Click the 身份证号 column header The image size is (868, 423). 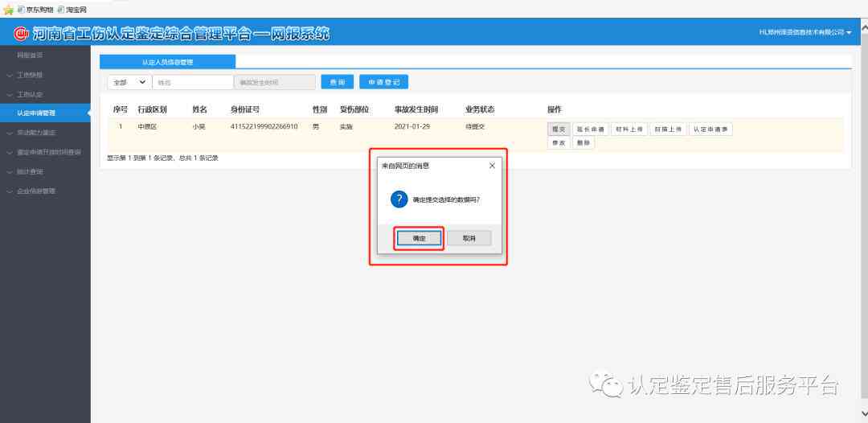coord(245,109)
